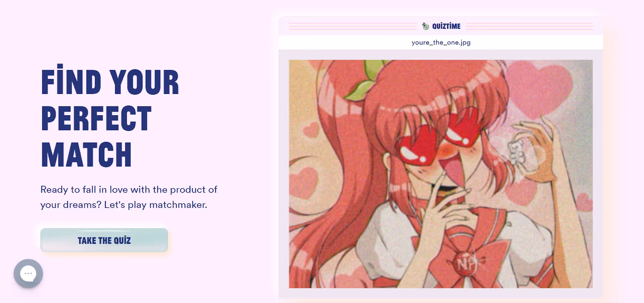Click the word MATCH in the heading

tap(87, 155)
